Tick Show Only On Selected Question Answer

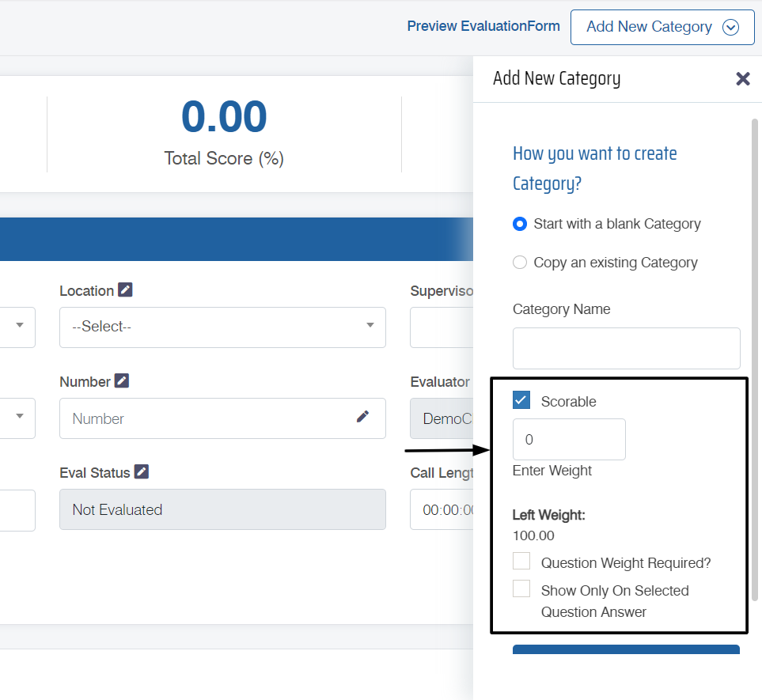tap(521, 589)
